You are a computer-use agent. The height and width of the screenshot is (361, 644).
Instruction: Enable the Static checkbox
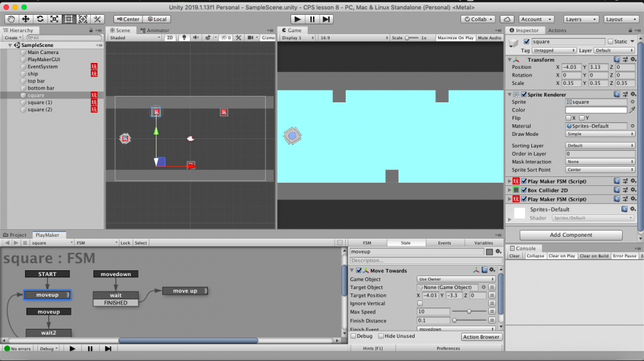611,41
